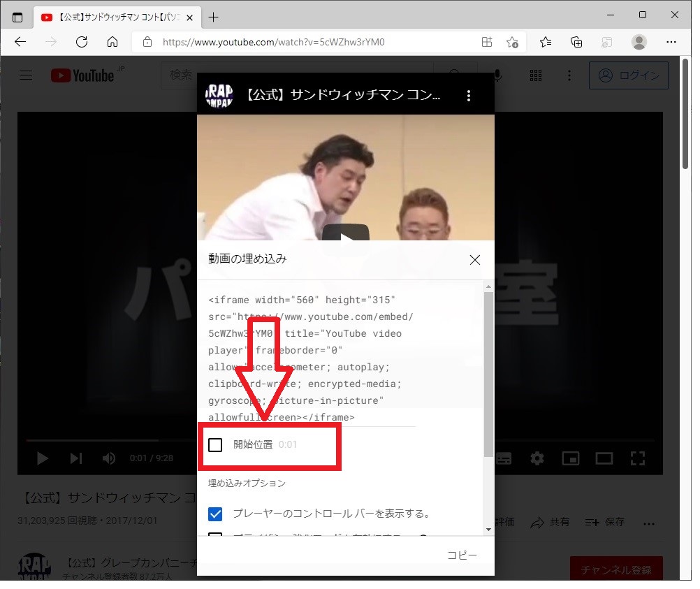Click the ログイン sign-in button

pos(629,75)
